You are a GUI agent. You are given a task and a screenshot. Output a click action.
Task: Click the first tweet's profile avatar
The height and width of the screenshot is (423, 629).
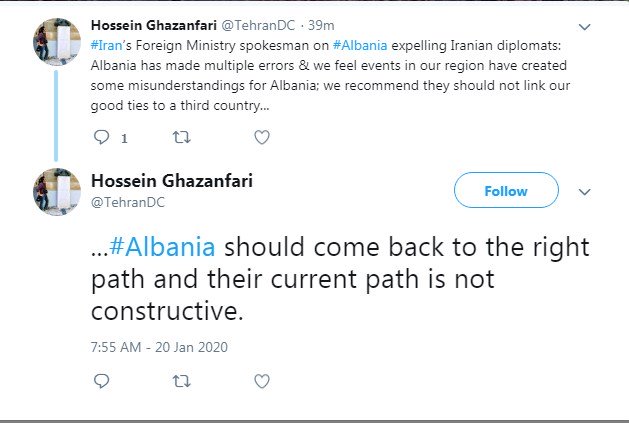click(x=56, y=42)
